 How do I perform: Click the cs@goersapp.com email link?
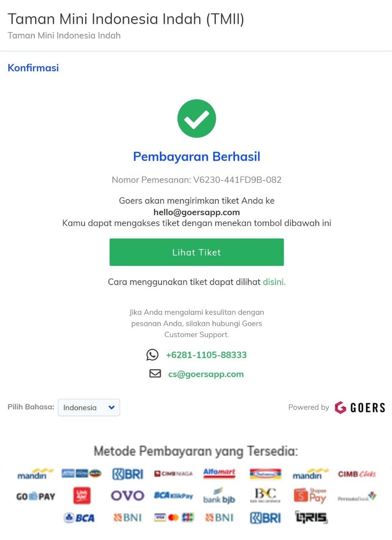click(206, 374)
